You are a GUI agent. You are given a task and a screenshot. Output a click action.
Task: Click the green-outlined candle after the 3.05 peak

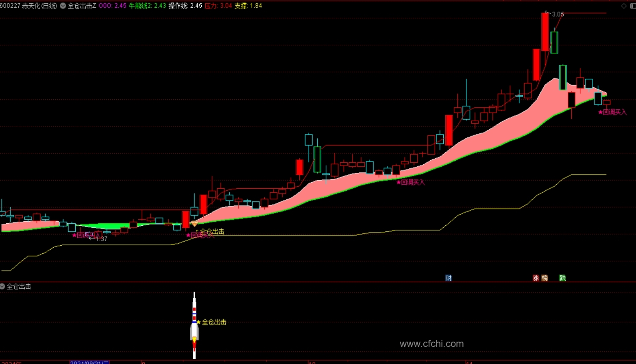[554, 42]
